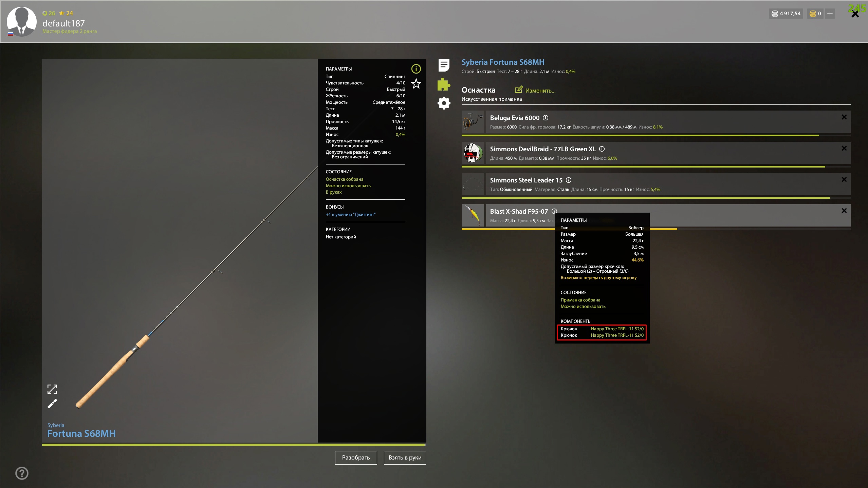Click the Simmons Steel Leader 15 name
The height and width of the screenshot is (488, 868).
click(x=526, y=180)
